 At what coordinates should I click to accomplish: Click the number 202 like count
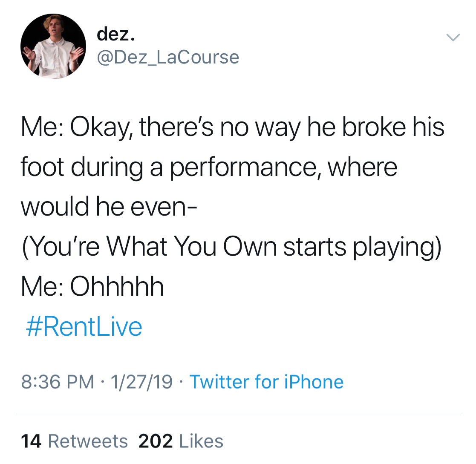point(156,441)
